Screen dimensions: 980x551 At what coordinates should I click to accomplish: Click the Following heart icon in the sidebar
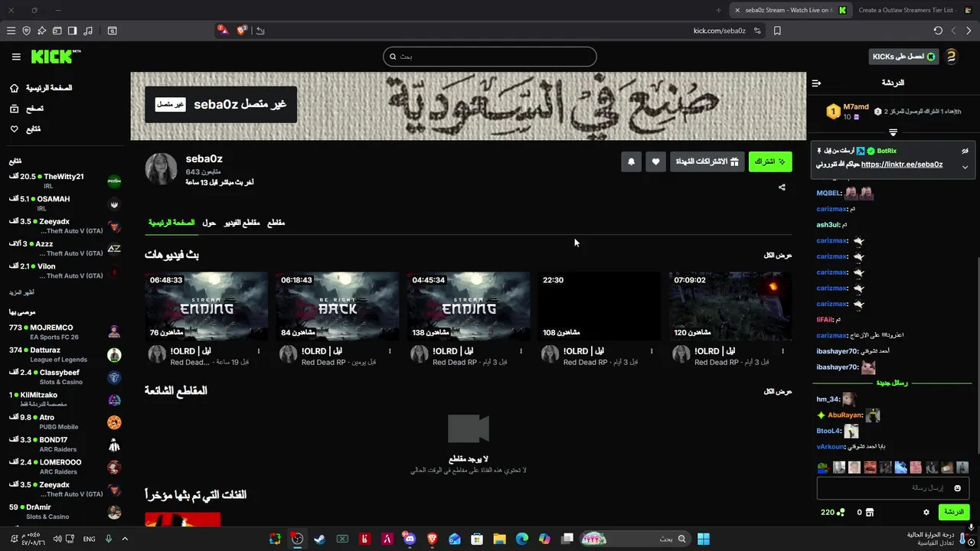(x=14, y=129)
